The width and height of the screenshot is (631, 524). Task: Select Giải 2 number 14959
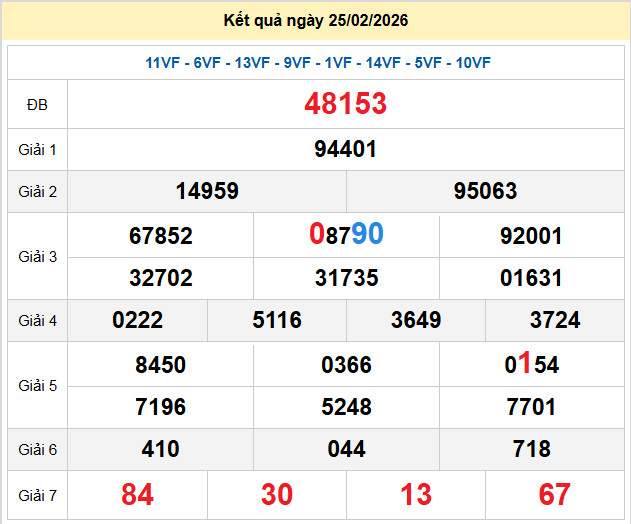[x=207, y=191]
